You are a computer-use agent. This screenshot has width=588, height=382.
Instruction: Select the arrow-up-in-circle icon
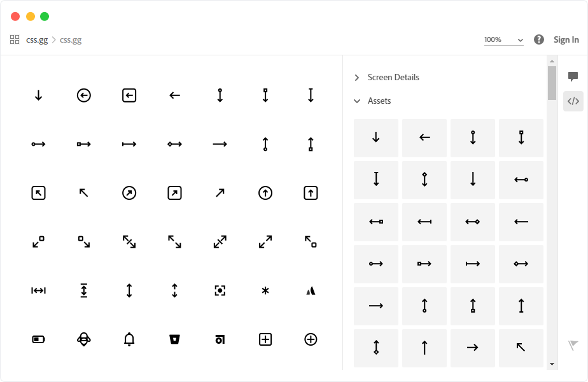265,192
